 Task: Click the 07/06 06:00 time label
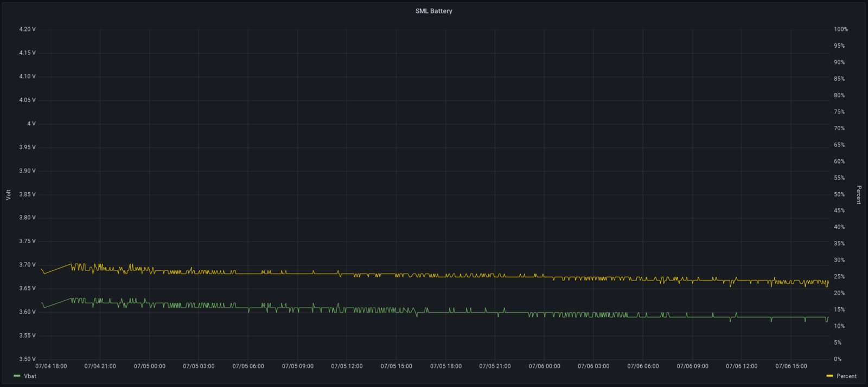(x=643, y=366)
